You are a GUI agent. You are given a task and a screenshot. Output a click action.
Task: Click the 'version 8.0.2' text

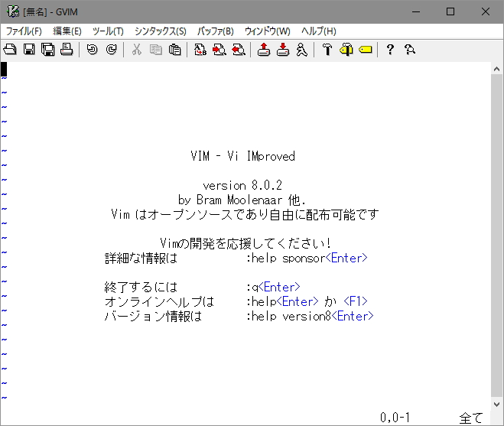[242, 186]
